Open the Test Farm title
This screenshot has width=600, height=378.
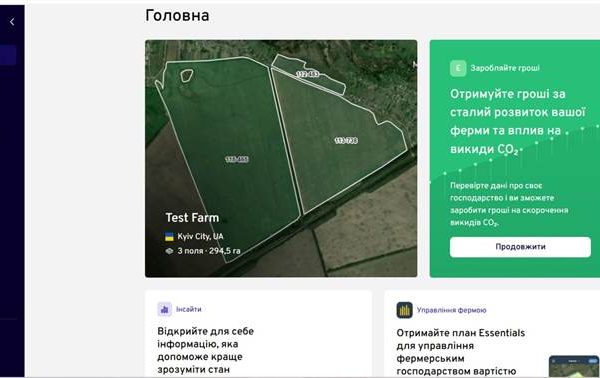(192, 218)
